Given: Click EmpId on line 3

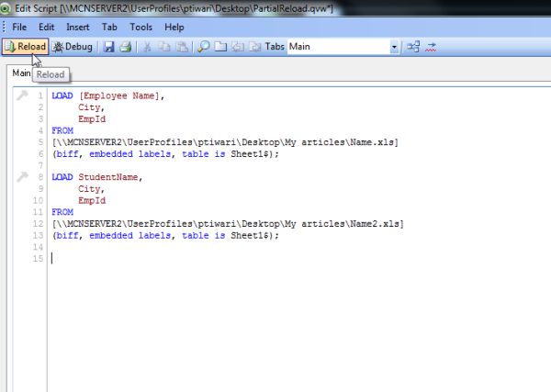Looking at the screenshot, I should pos(92,119).
